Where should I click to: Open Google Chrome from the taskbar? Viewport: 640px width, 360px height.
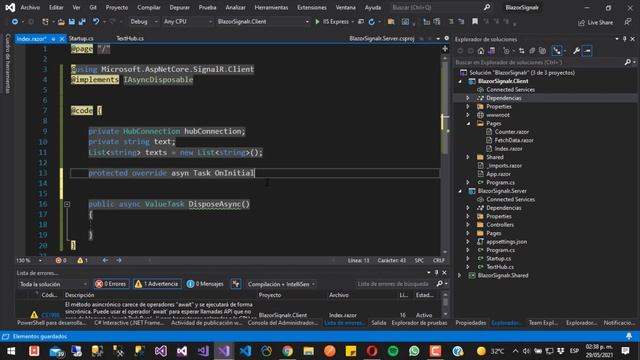(x=287, y=351)
